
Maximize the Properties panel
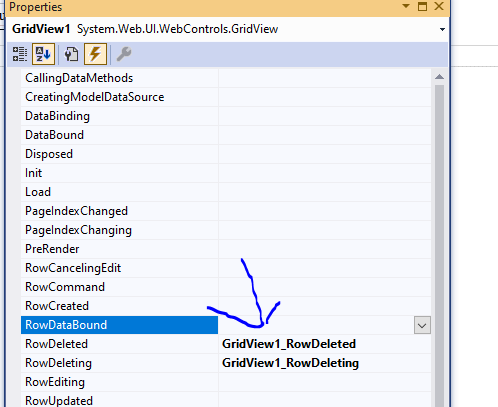pos(422,6)
